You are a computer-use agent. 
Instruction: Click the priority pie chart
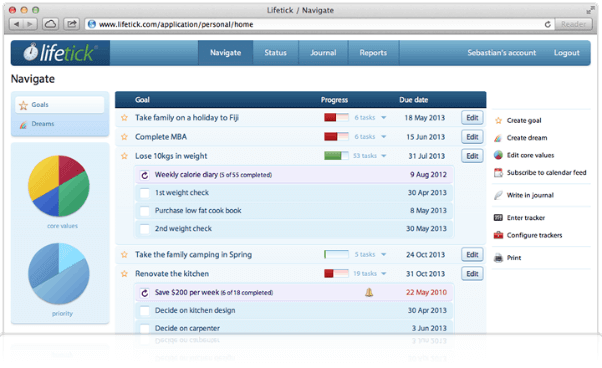click(59, 274)
